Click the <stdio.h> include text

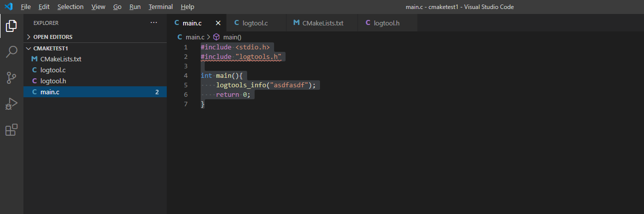pos(252,47)
